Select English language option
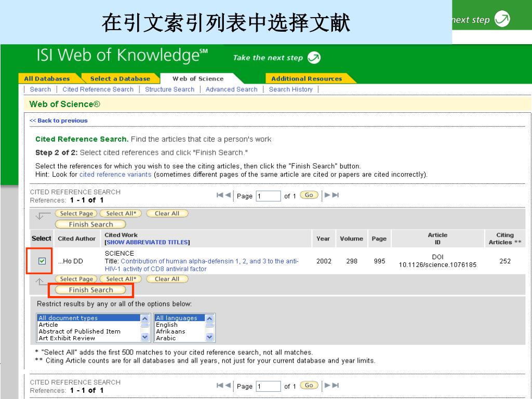 coord(180,325)
